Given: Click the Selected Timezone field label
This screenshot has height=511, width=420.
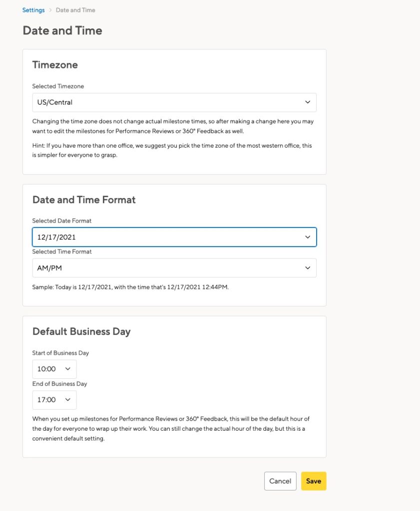Looking at the screenshot, I should [x=58, y=86].
